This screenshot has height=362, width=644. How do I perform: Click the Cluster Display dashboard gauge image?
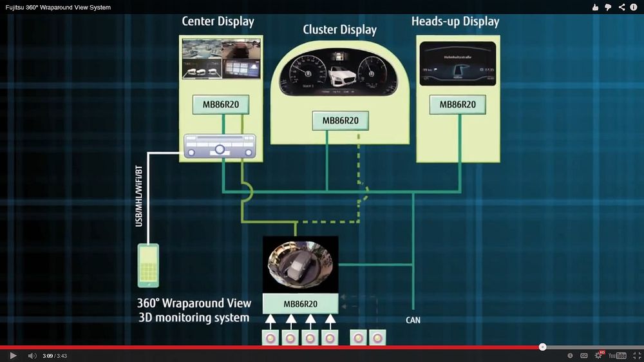tap(340, 74)
